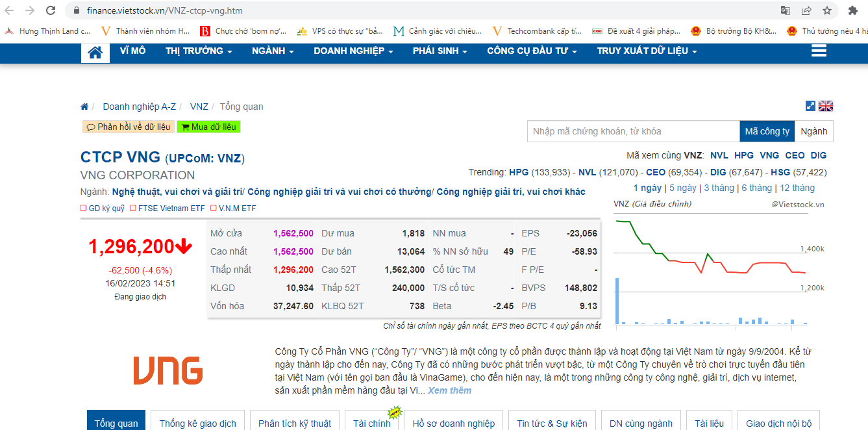Open trending stock HPG link
Viewport: 868px width, 430px height.
click(x=519, y=172)
